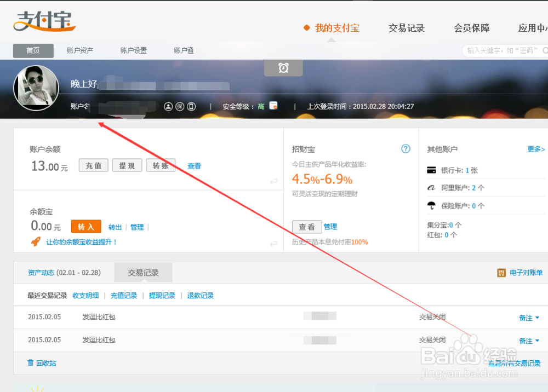The width and height of the screenshot is (548, 392).
Task: Open 充值记录 link
Action: coord(124,296)
